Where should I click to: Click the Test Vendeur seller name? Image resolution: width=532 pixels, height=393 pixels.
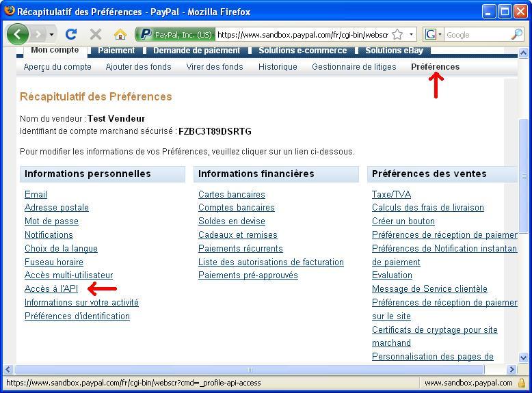coord(116,119)
